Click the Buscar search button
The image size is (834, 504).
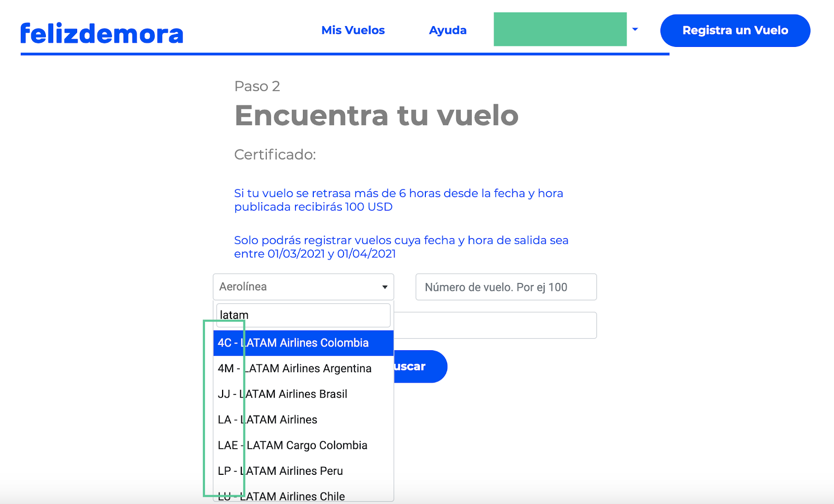[x=420, y=366]
